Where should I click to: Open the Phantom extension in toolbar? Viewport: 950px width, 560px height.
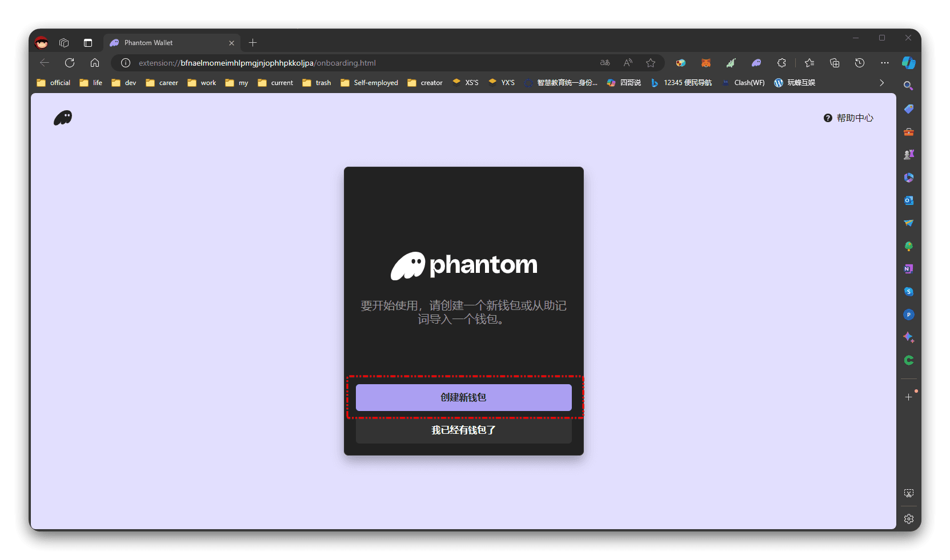[756, 63]
